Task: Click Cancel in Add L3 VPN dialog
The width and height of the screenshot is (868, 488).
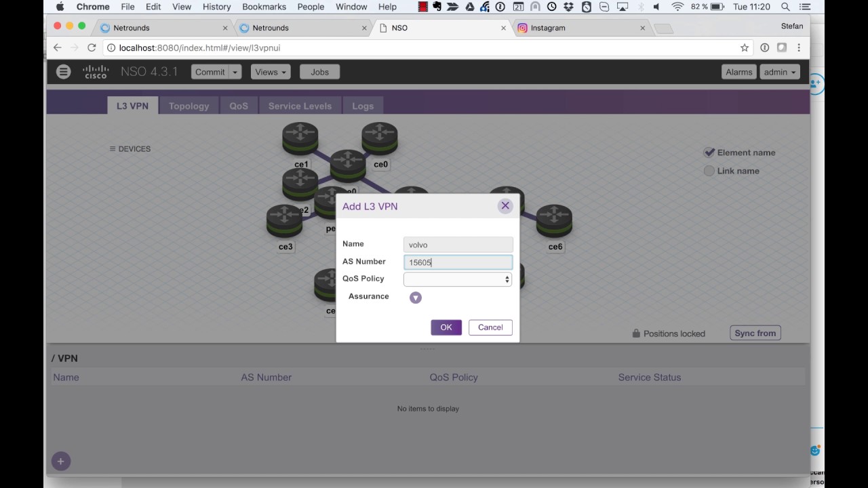Action: (x=490, y=327)
